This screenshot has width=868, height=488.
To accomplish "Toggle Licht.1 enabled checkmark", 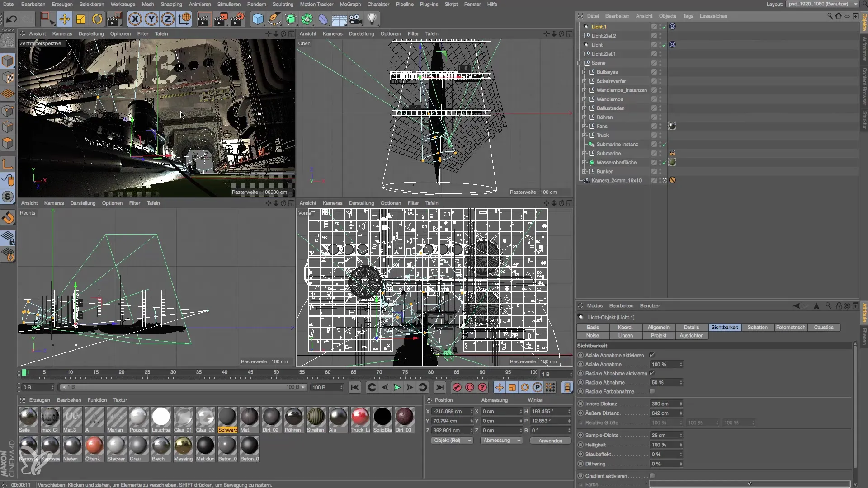I will [x=664, y=27].
